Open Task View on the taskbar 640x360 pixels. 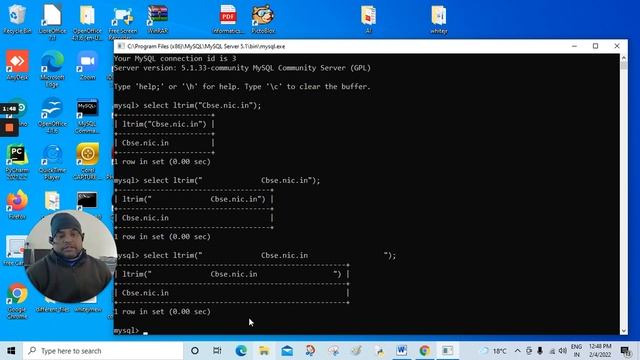(217, 351)
